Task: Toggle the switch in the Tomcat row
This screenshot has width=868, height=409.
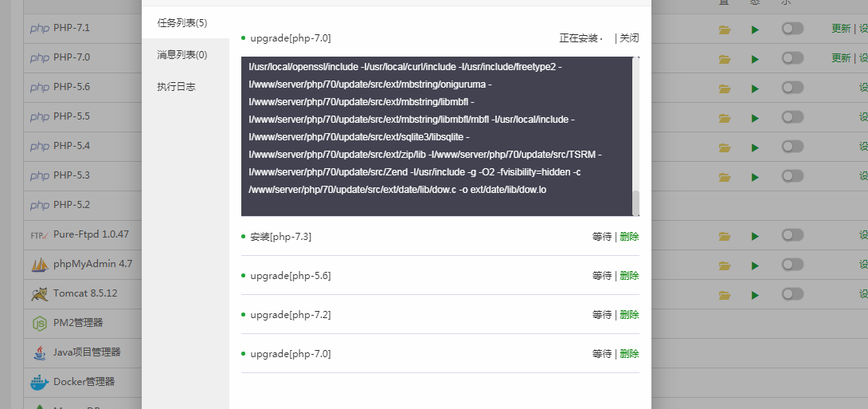Action: tap(792, 293)
